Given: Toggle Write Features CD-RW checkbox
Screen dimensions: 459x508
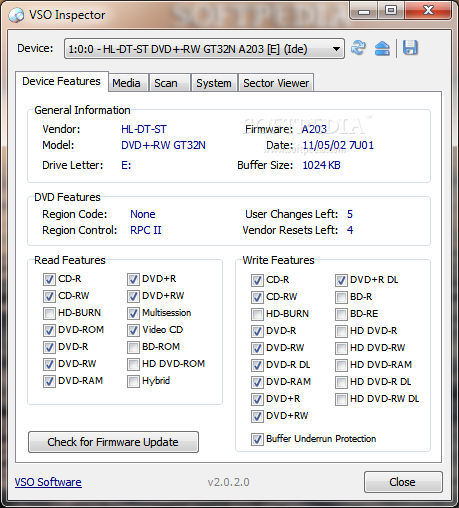Looking at the screenshot, I should (x=257, y=297).
